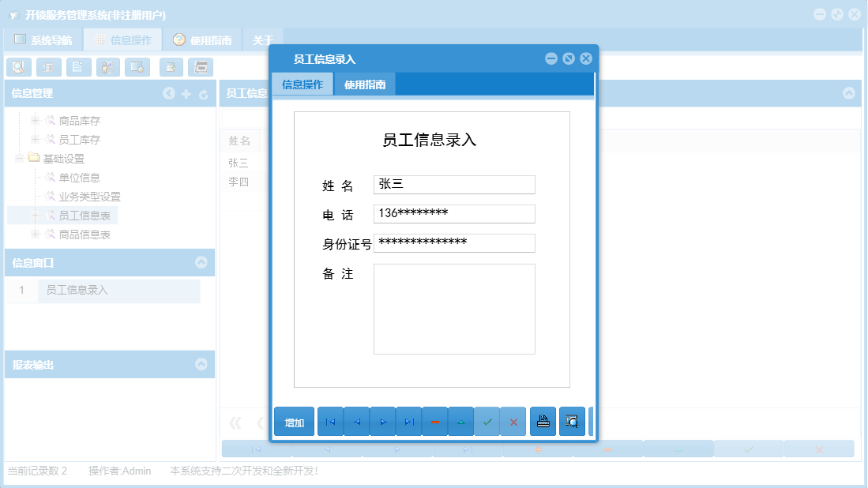Collapse the 信息窗口 panel

tap(203, 263)
